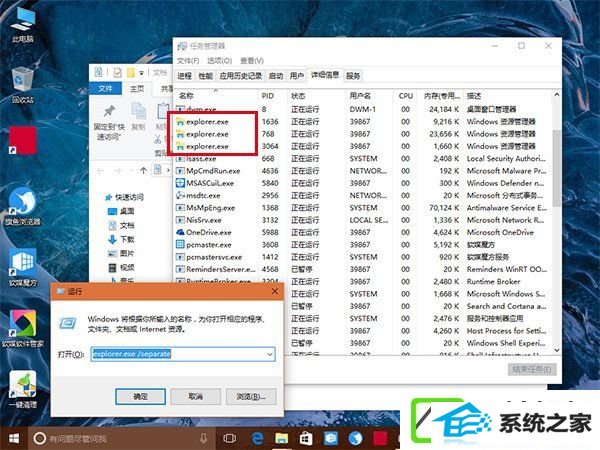Screen dimensions: 600x450
Task: Click the OK button in Run dialog
Action: coord(140,396)
